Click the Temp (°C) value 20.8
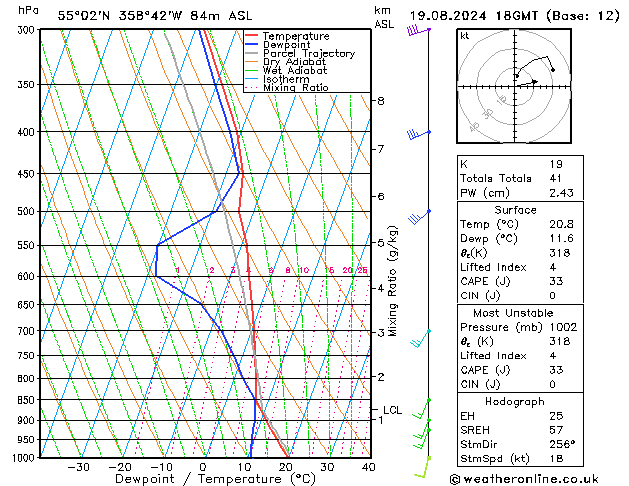 click(x=562, y=224)
